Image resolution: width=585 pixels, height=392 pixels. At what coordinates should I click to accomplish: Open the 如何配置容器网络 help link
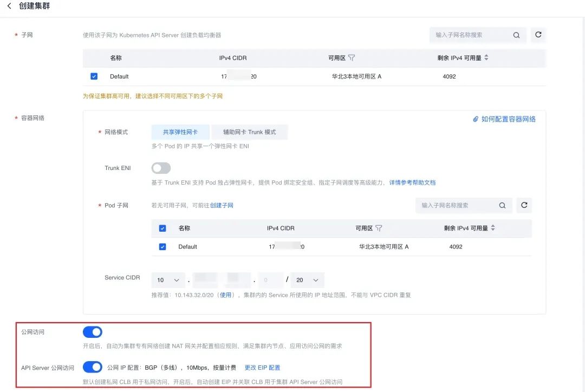(508, 119)
